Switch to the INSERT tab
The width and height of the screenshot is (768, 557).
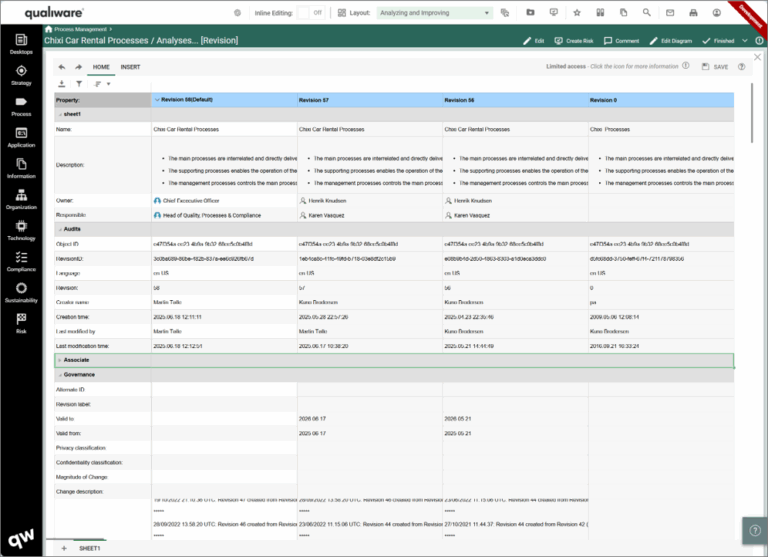130,67
